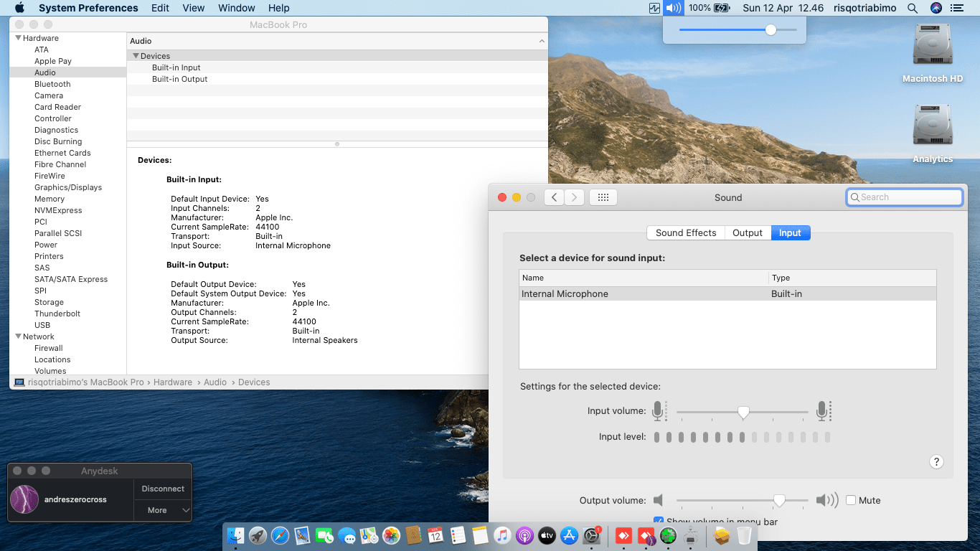Image resolution: width=980 pixels, height=551 pixels.
Task: Show all preferences with grid button
Action: coord(603,197)
